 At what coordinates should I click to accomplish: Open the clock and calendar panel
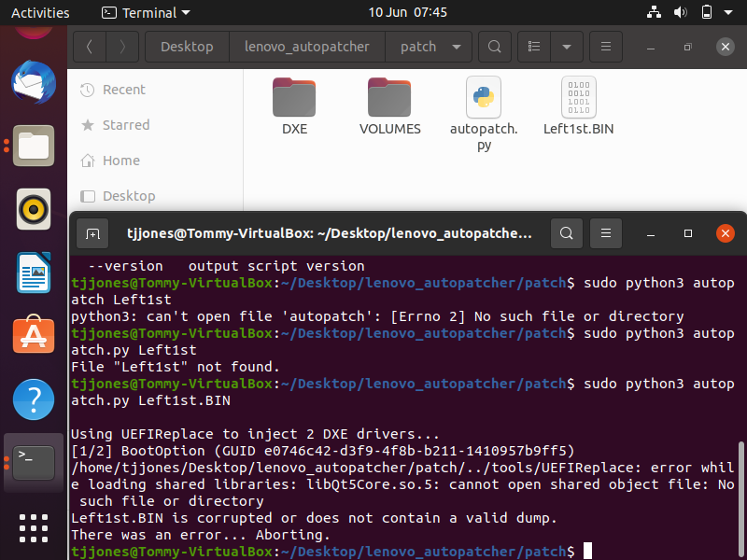click(x=407, y=12)
